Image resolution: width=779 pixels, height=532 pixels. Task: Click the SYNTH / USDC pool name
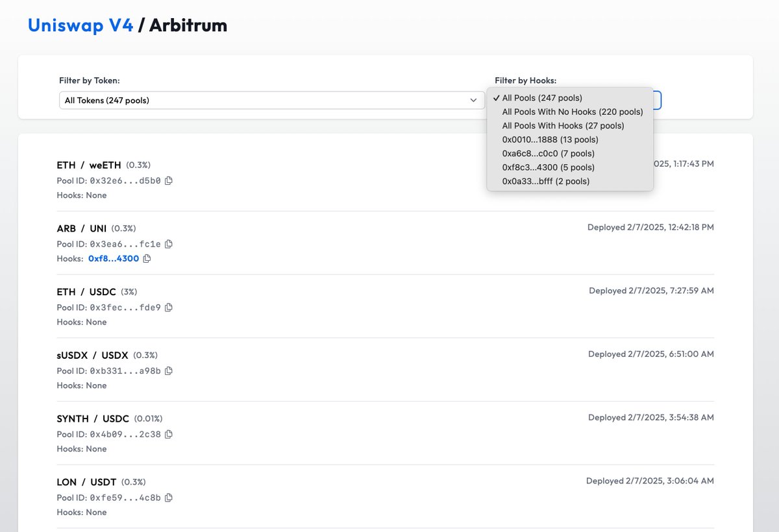(93, 419)
